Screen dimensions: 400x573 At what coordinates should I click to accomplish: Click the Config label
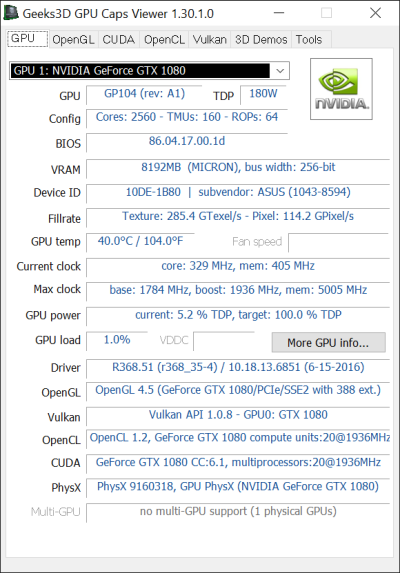pos(65,119)
